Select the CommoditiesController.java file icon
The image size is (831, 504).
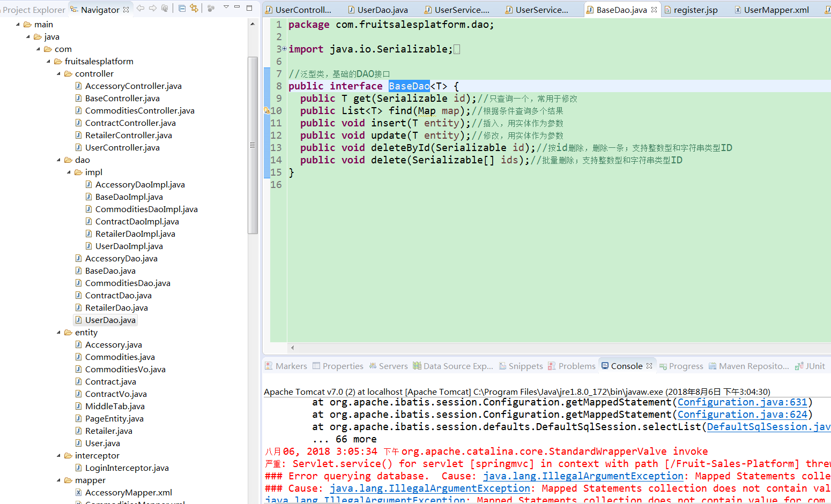pos(79,110)
